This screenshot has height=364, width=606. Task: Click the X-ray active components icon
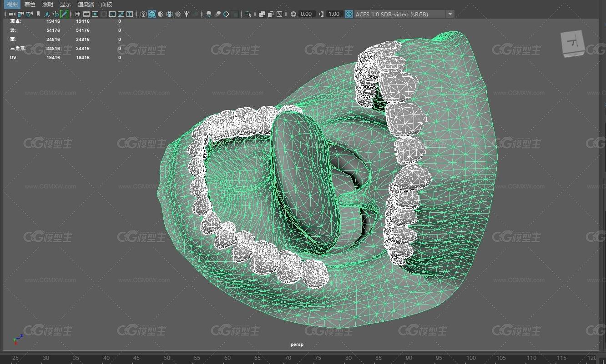(270, 14)
